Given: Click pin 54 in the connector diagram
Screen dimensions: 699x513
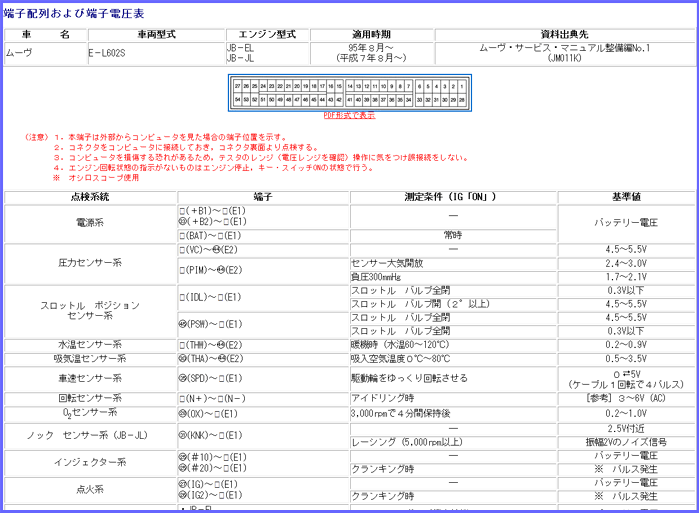Looking at the screenshot, I should [x=237, y=100].
